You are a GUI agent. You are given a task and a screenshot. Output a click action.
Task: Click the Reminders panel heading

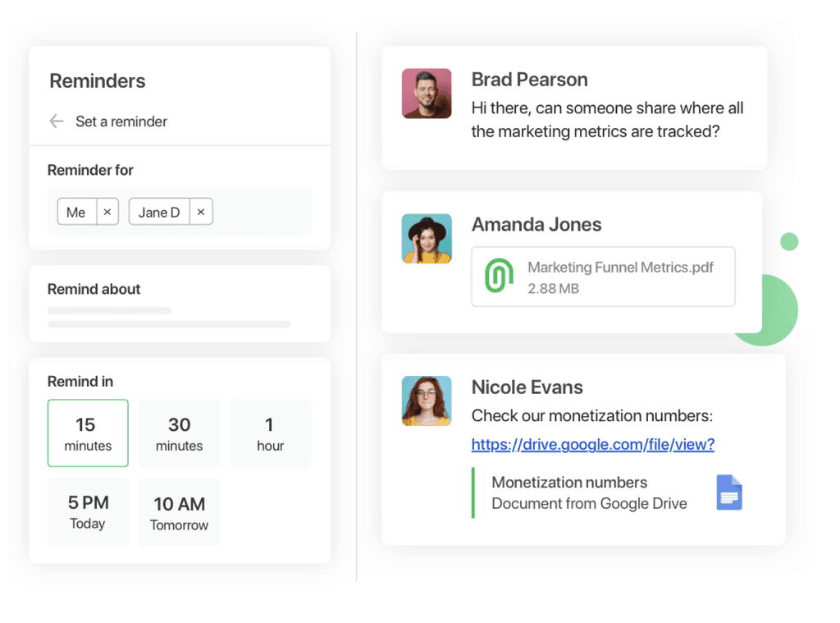pyautogui.click(x=97, y=81)
